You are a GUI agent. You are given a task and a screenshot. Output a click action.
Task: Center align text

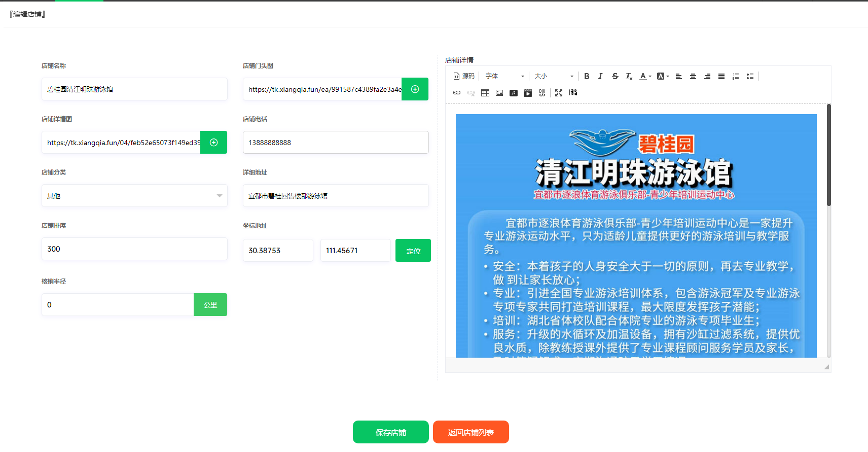pyautogui.click(x=693, y=76)
